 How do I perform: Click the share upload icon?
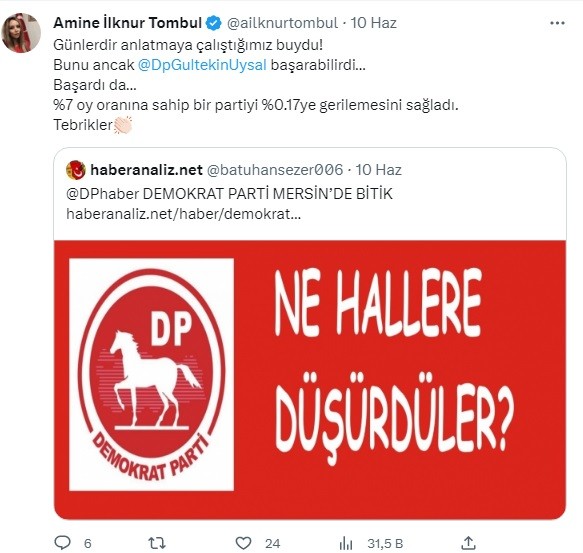click(468, 543)
